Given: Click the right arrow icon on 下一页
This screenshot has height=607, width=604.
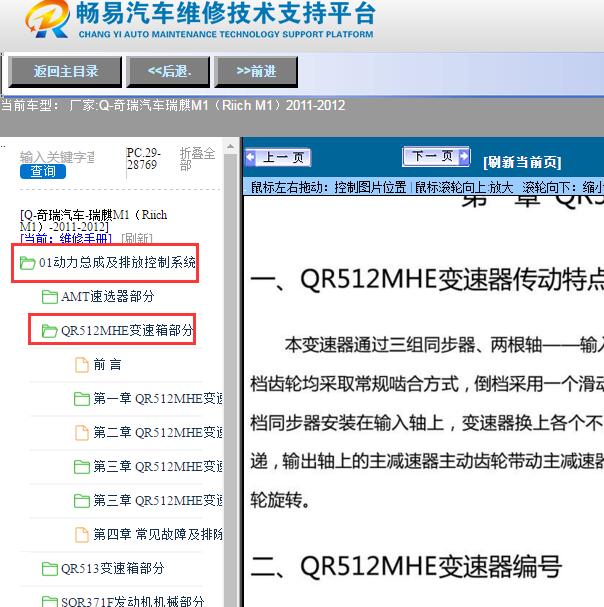Looking at the screenshot, I should point(463,156).
